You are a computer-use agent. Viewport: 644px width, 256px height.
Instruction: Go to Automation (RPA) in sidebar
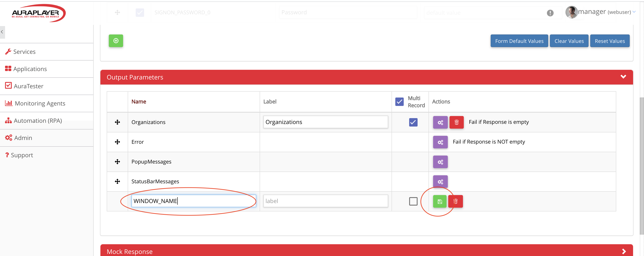point(38,121)
